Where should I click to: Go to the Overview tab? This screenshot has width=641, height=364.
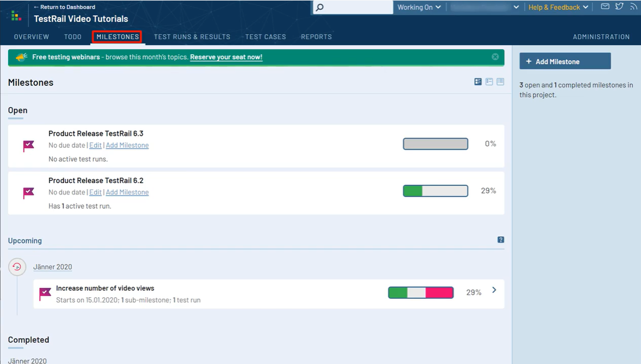(x=32, y=37)
